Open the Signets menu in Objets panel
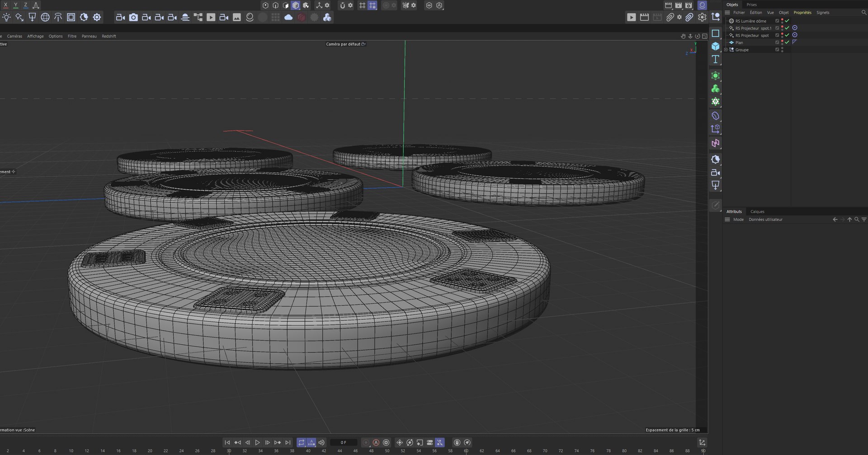 [x=823, y=13]
